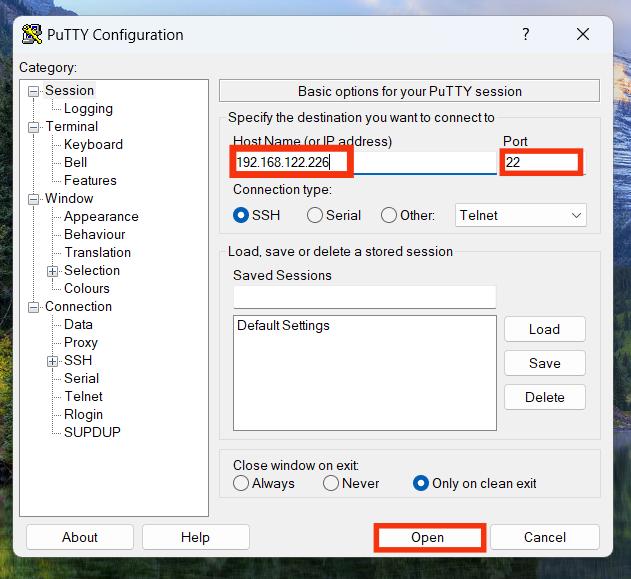Screen dimensions: 631x579
Task: Set close window on exit to Never
Action: click(331, 483)
